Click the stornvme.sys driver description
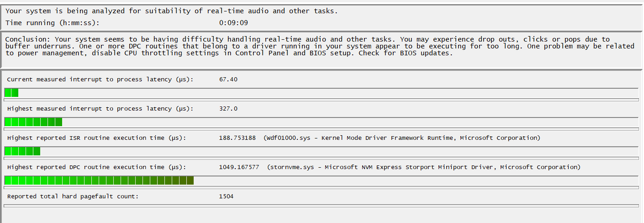The width and height of the screenshot is (644, 223). 424,167
